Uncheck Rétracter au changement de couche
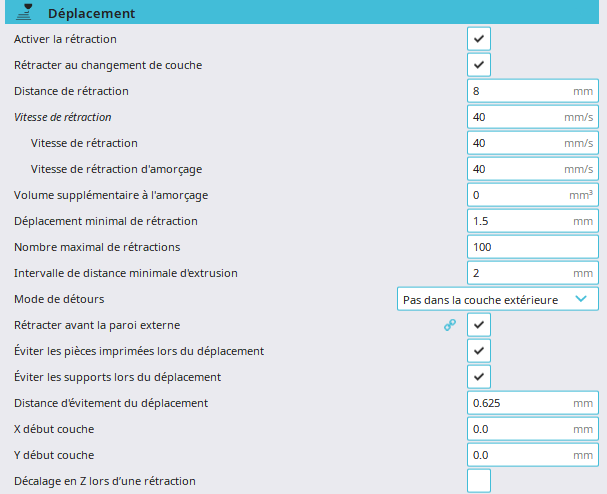 coord(479,65)
